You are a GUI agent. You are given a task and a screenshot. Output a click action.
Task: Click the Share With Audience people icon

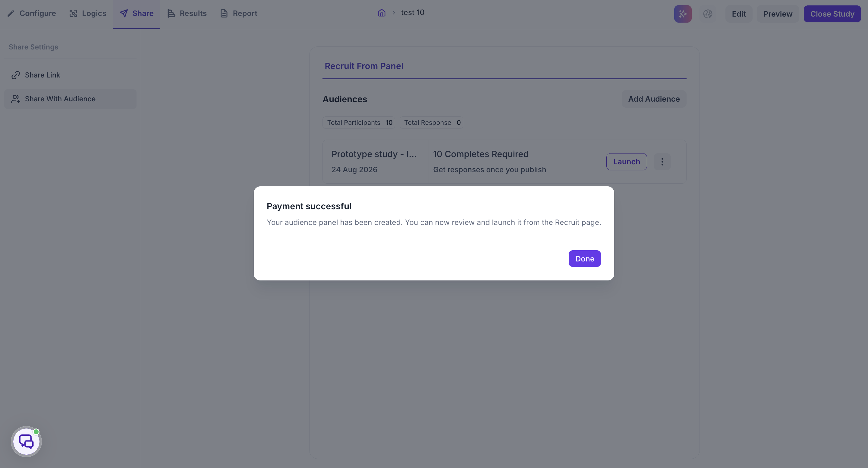[15, 99]
